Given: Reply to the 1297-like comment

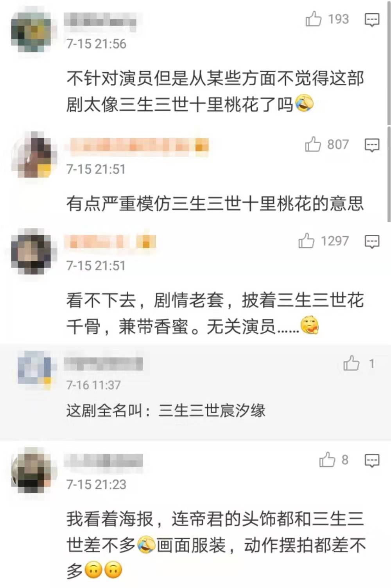Looking at the screenshot, I should pyautogui.click(x=372, y=242).
